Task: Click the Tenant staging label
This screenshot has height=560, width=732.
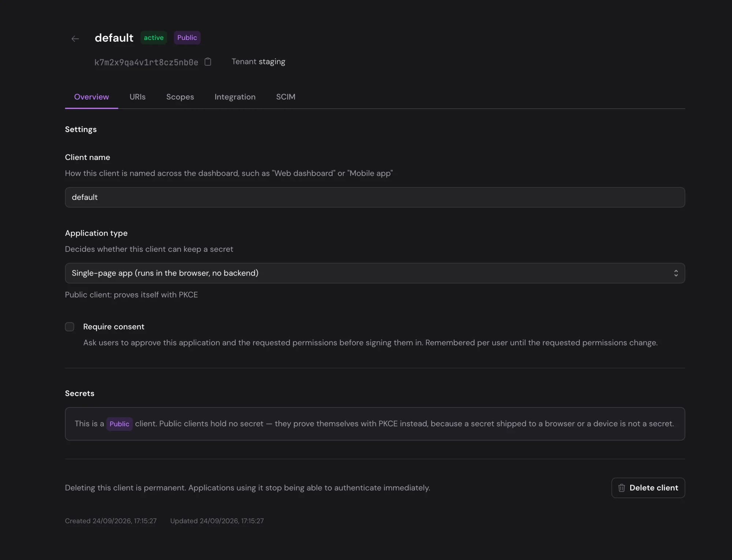Action: 258,61
